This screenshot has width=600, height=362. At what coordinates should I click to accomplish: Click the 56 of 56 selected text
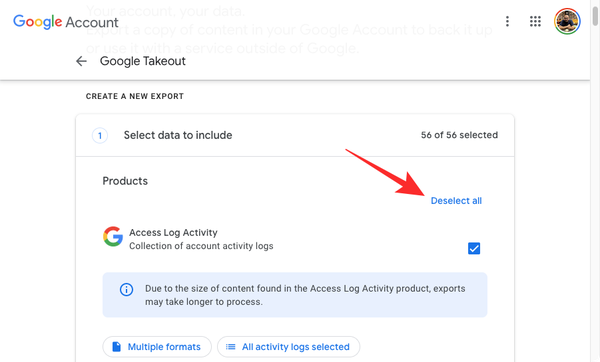tap(459, 135)
